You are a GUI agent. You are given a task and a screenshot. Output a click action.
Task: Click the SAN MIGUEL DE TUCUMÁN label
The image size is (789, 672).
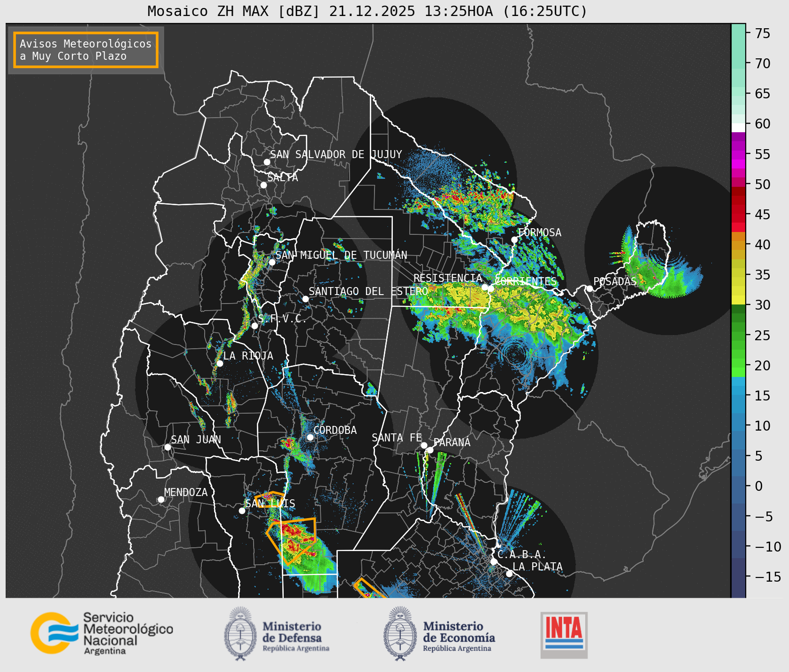(x=341, y=255)
